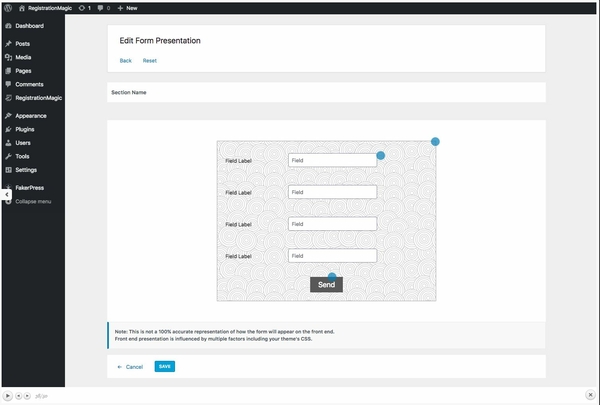The image size is (600, 405).
Task: Collapse the admin sidebar menu
Action: (31, 202)
